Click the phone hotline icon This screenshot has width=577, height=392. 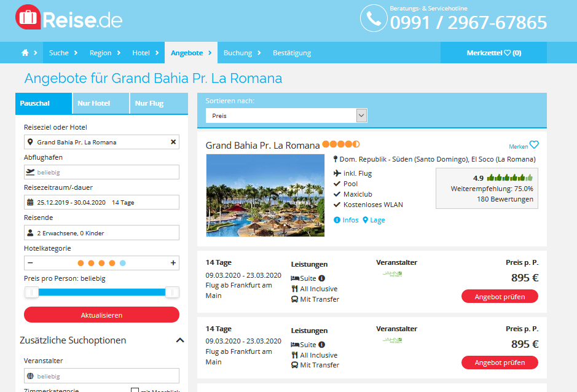tap(374, 18)
